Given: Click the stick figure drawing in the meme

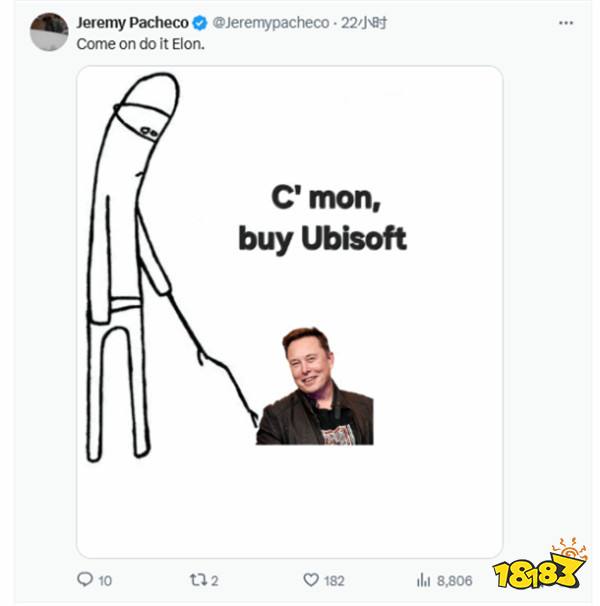Looking at the screenshot, I should click(170, 267).
